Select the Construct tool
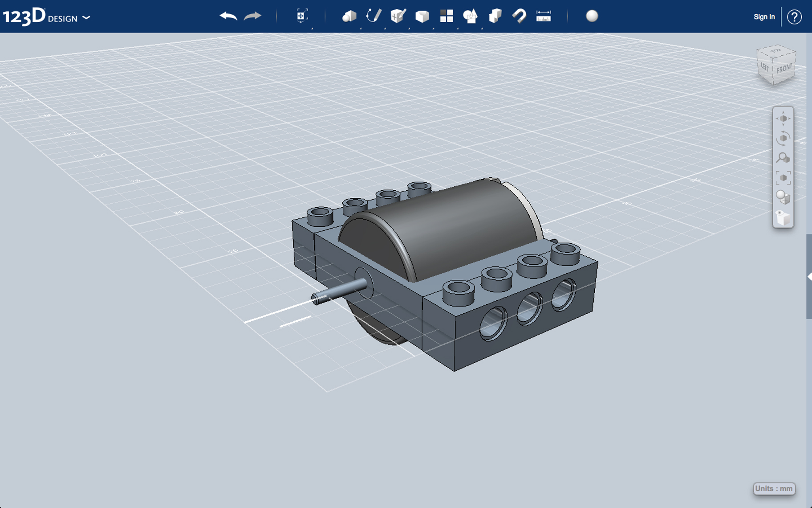Viewport: 812px width, 508px height. (398, 16)
